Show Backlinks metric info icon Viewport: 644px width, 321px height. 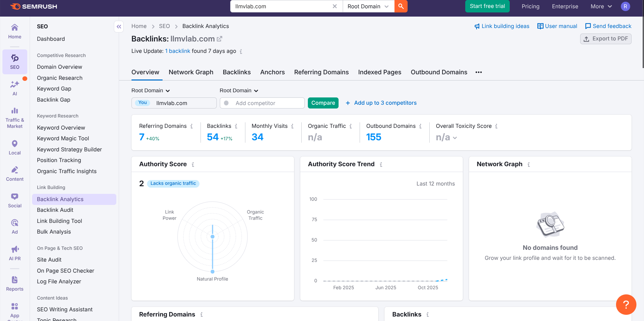[236, 126]
